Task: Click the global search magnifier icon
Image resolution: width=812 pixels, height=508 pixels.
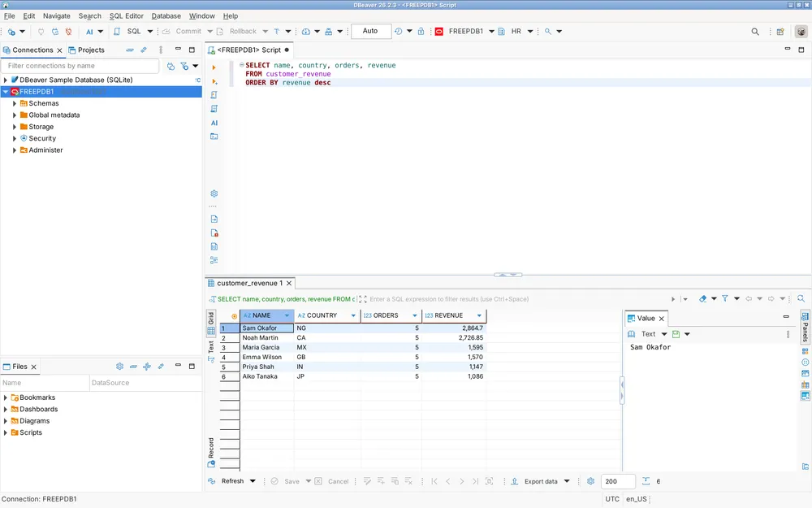Action: (755, 32)
